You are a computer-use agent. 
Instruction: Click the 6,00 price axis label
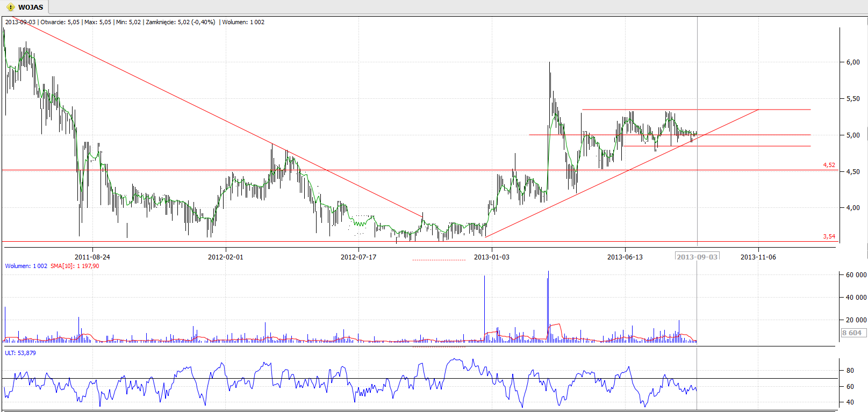[x=853, y=62]
